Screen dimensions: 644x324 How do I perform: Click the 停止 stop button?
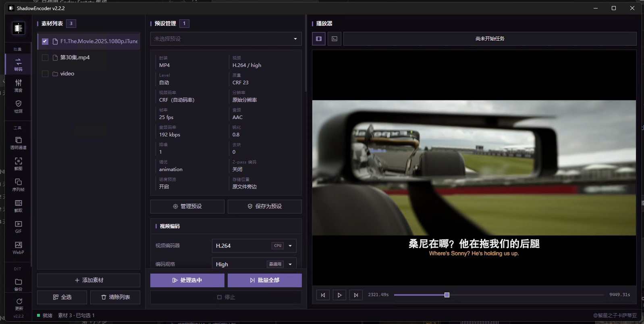(x=226, y=297)
